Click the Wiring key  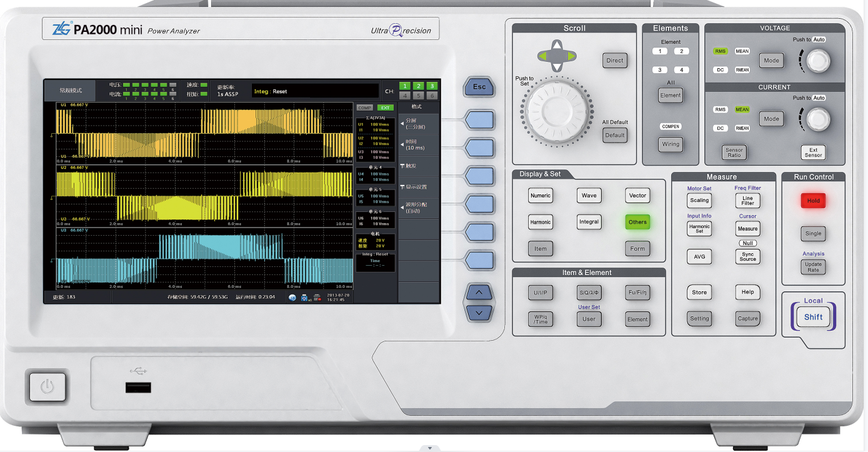671,144
